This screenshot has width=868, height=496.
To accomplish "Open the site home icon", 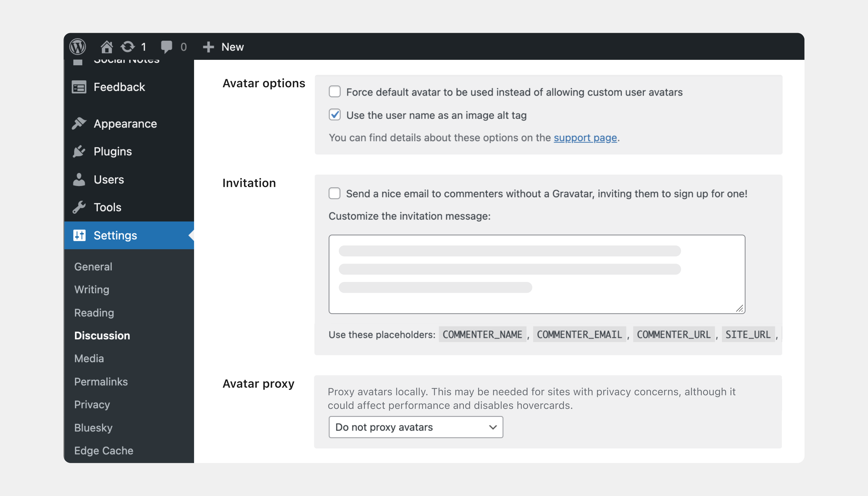I will (x=107, y=47).
